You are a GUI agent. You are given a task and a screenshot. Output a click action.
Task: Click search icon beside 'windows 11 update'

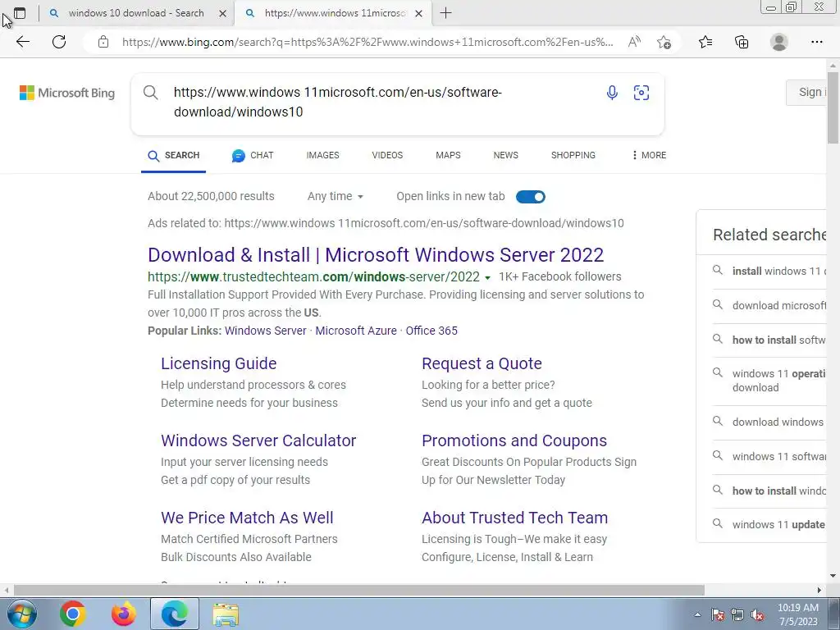(717, 523)
